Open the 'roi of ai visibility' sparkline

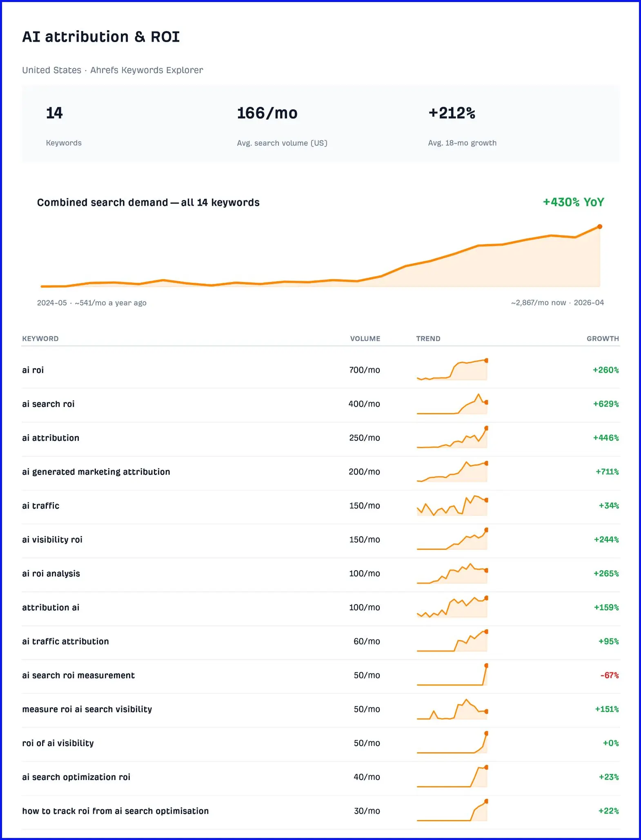click(452, 743)
